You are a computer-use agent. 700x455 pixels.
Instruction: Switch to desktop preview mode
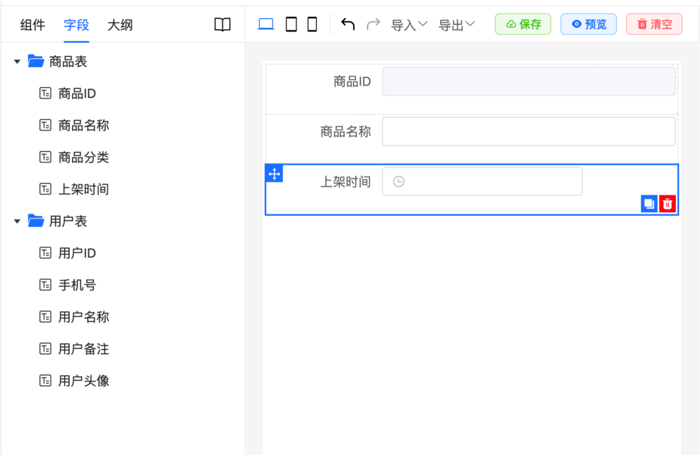tap(266, 25)
